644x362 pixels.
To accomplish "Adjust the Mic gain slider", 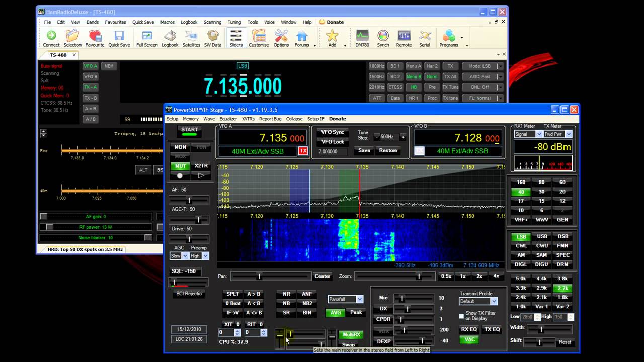I will click(414, 298).
